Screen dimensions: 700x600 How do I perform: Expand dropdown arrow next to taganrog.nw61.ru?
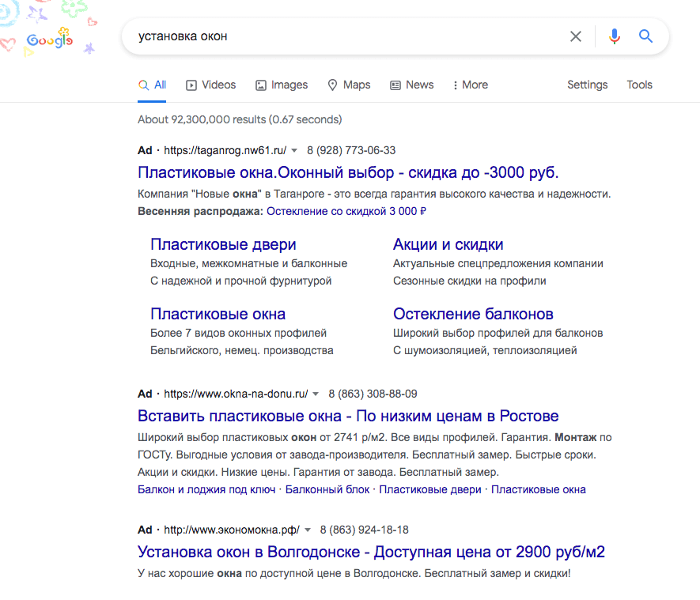click(x=294, y=150)
